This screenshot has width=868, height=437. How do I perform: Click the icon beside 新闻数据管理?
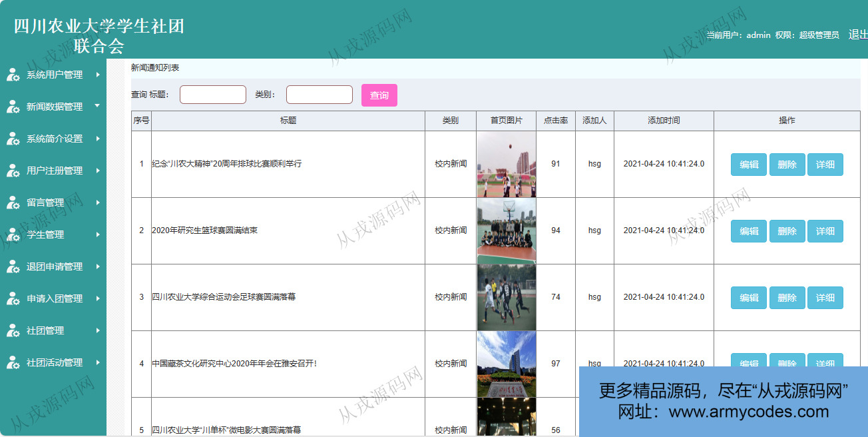(13, 107)
